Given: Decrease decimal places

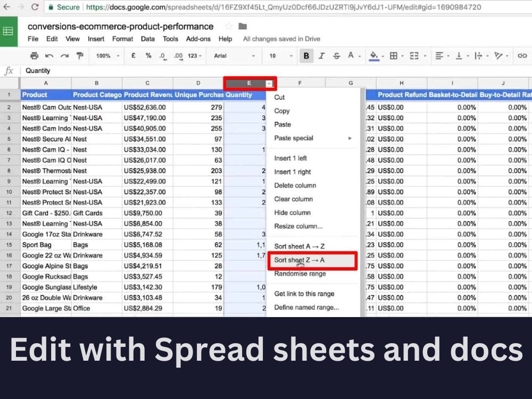Looking at the screenshot, I should click(x=163, y=56).
